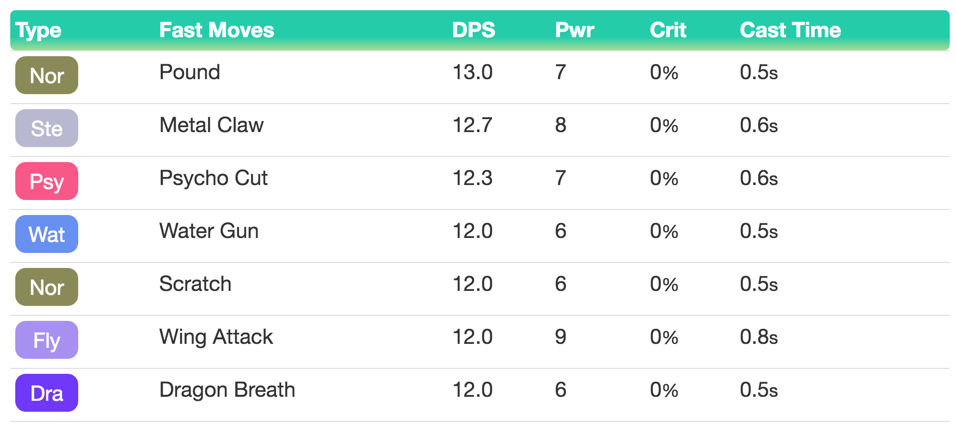Select the Fly type badge
Image resolution: width=957 pixels, height=426 pixels.
(46, 340)
